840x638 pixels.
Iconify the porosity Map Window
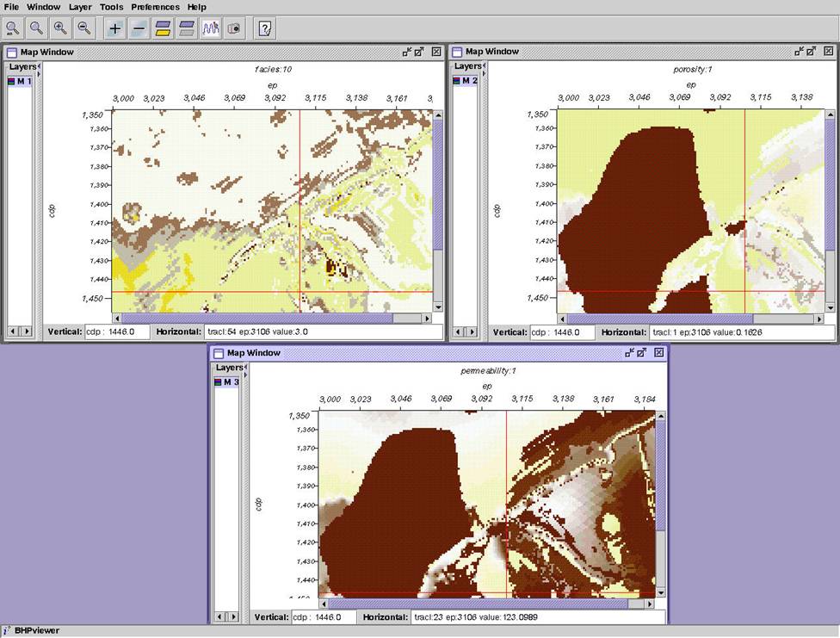800,51
